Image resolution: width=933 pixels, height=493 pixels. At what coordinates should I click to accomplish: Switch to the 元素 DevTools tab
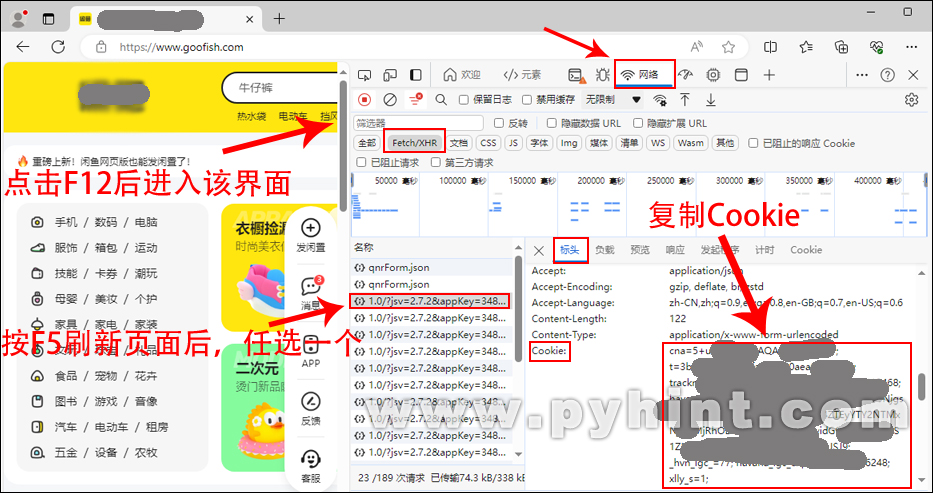point(522,75)
